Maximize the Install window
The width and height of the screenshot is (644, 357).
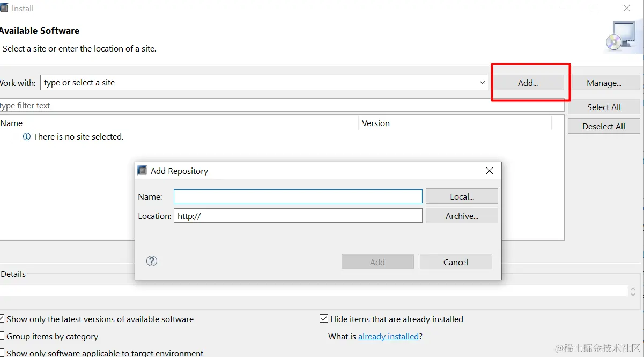coord(594,8)
